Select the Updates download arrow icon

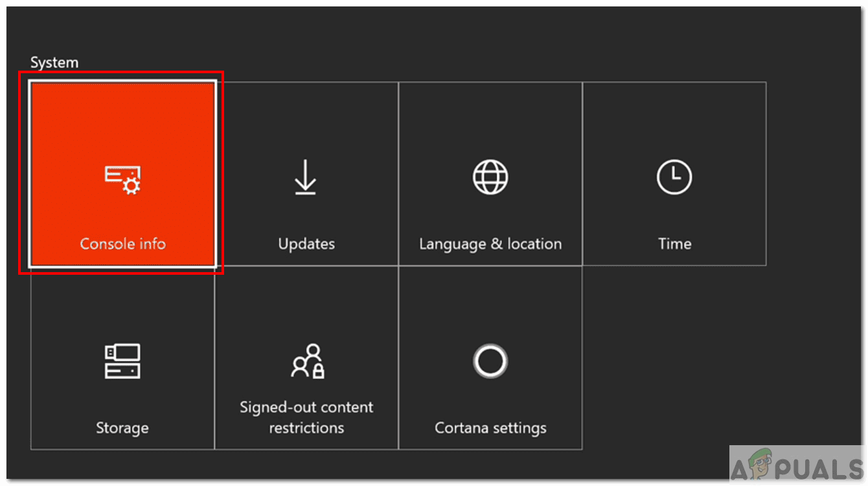(x=306, y=178)
